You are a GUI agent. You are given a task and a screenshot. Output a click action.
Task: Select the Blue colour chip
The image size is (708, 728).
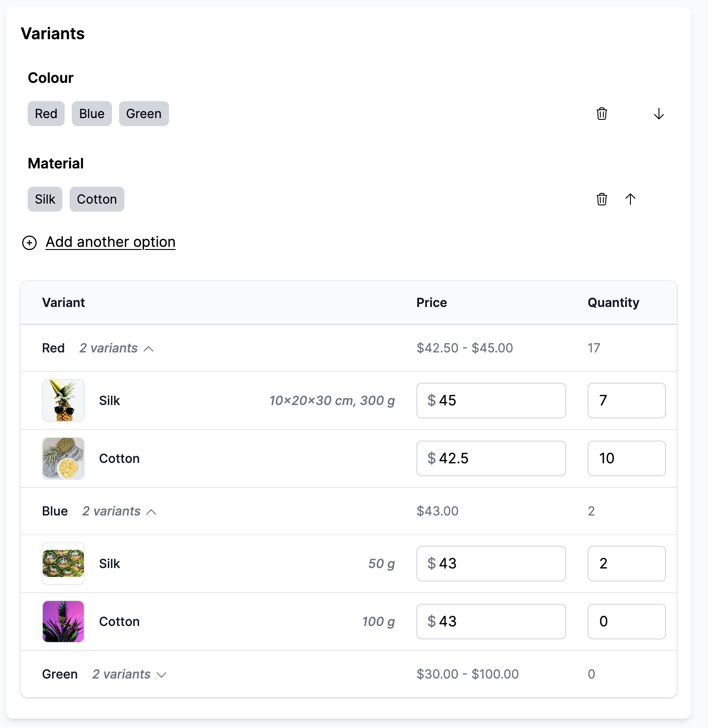[91, 114]
